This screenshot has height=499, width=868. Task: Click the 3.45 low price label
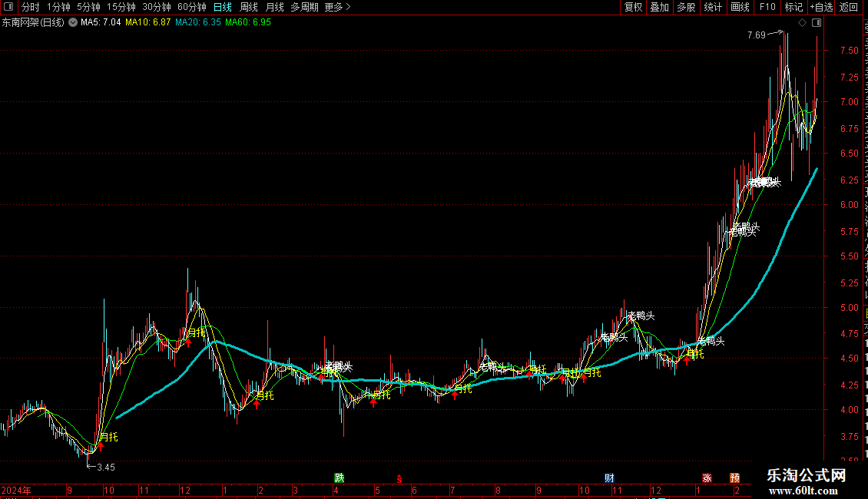106,468
